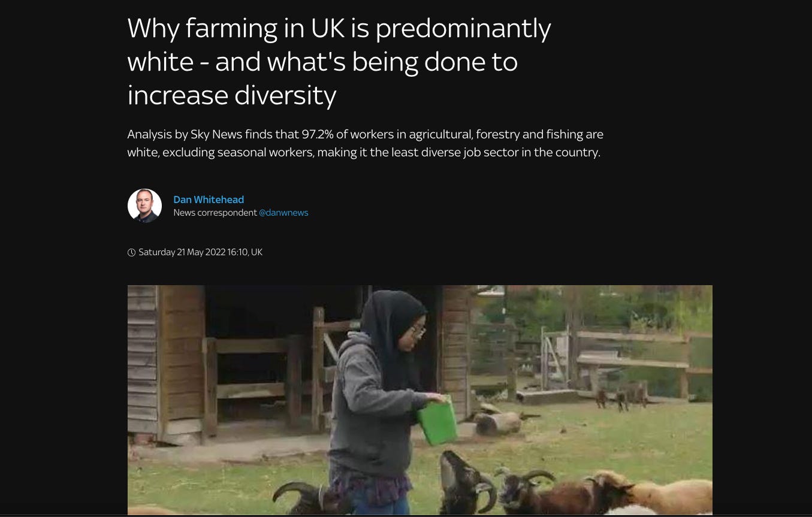Open the @danwnews Twitter handle link
The width and height of the screenshot is (812, 517).
point(283,213)
